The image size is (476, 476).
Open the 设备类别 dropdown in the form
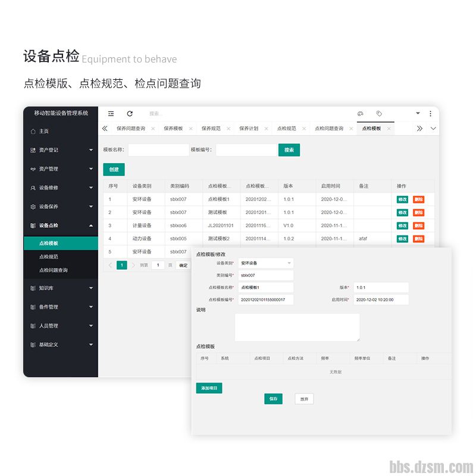coord(265,263)
